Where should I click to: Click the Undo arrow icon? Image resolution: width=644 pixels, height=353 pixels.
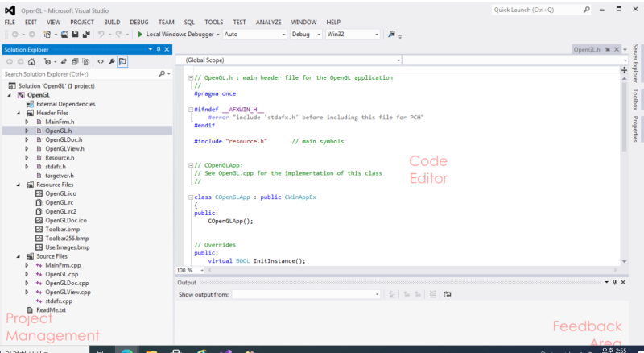pos(101,35)
